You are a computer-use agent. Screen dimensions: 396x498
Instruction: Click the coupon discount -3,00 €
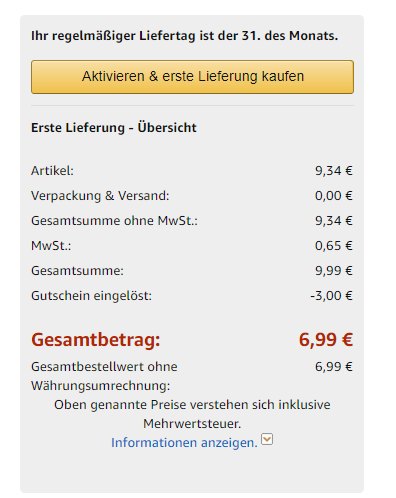click(x=331, y=296)
